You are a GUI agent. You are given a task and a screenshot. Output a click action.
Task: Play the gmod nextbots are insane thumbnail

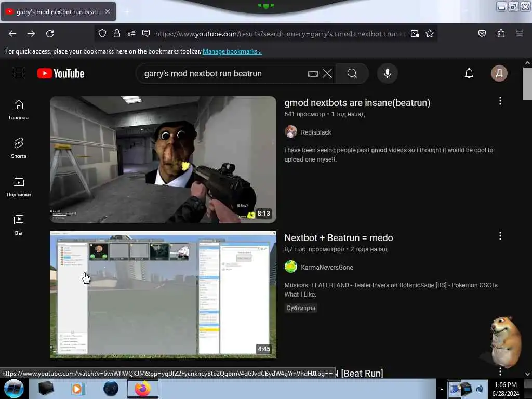click(163, 159)
